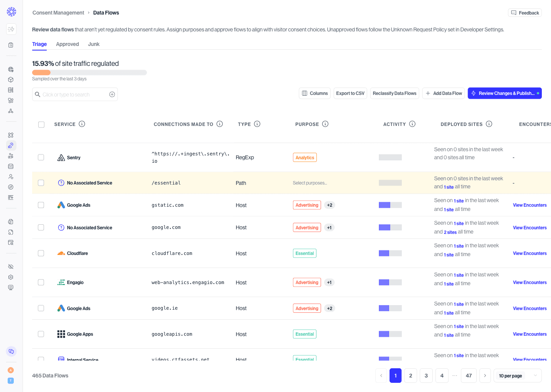
Task: Switch to the Triage tab
Action: coord(39,44)
